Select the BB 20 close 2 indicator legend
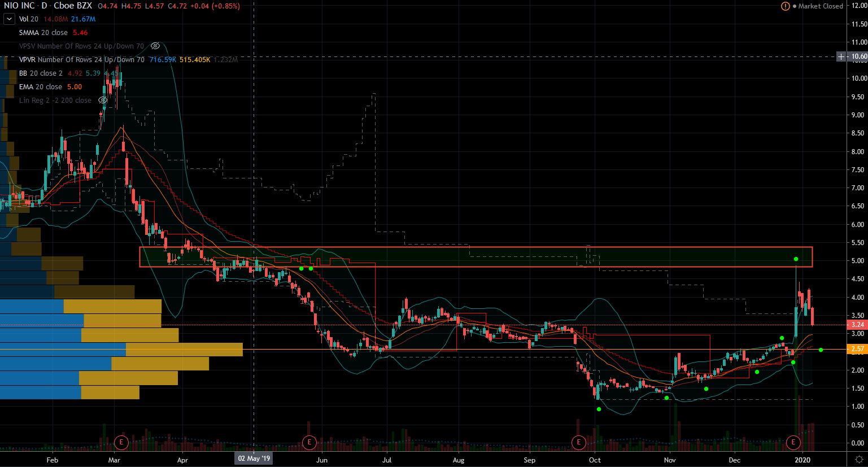Image resolution: width=868 pixels, height=467 pixels. [x=41, y=73]
